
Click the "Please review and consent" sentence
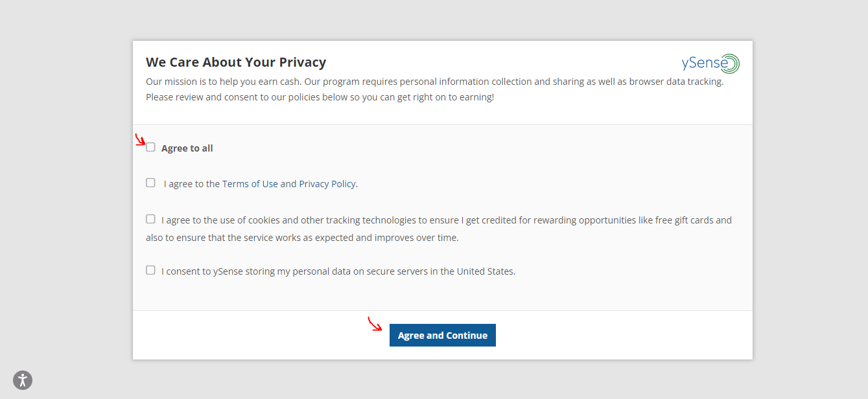click(320, 97)
